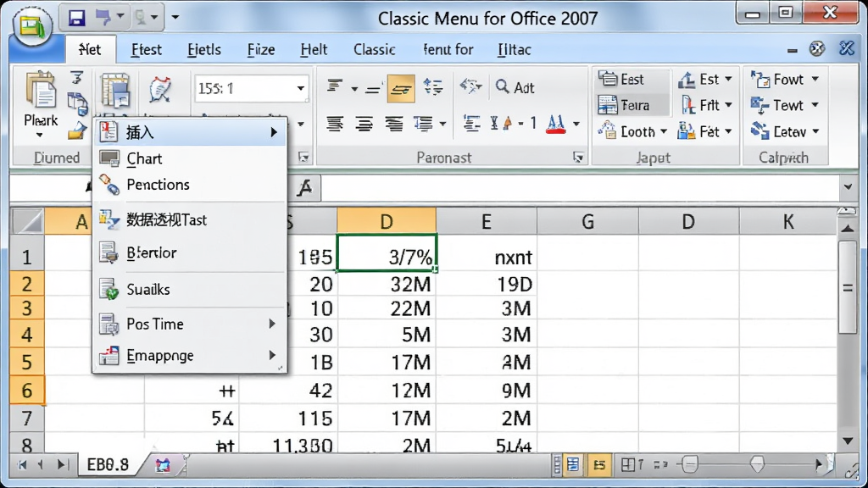Click the vertical scrollbar up arrow
The height and width of the screenshot is (488, 868).
(x=848, y=228)
